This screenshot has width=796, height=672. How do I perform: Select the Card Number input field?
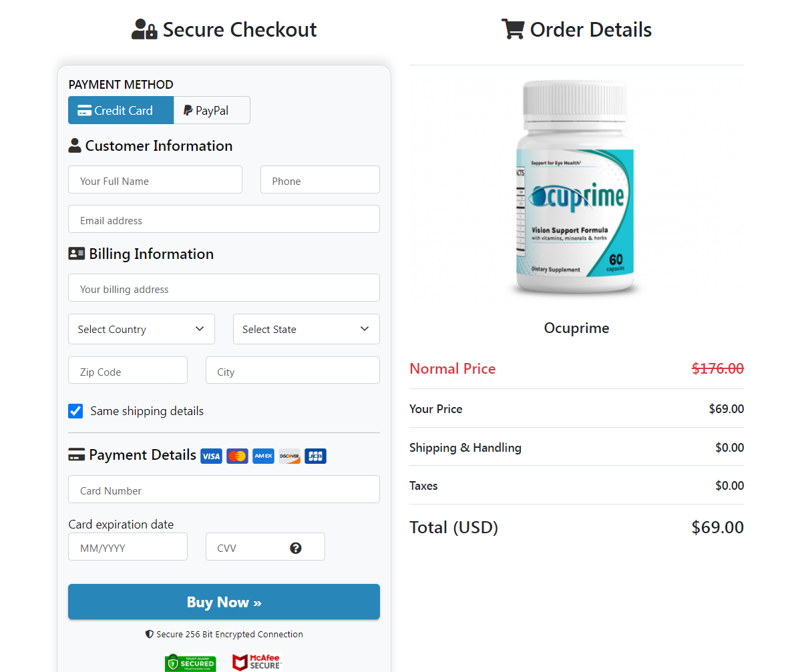(x=224, y=490)
